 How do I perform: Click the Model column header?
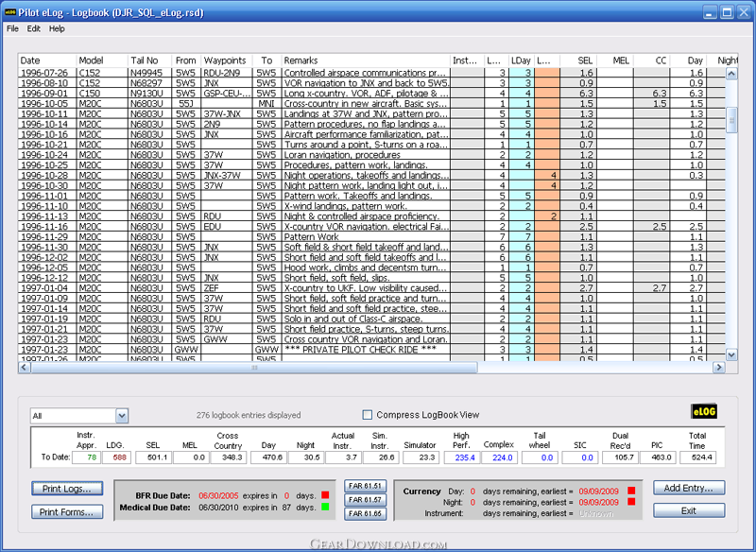click(x=102, y=60)
